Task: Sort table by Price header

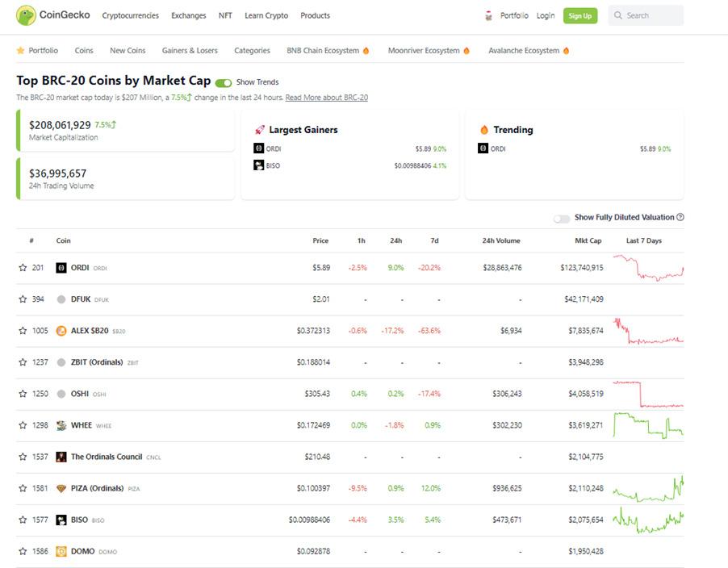Action: [320, 241]
